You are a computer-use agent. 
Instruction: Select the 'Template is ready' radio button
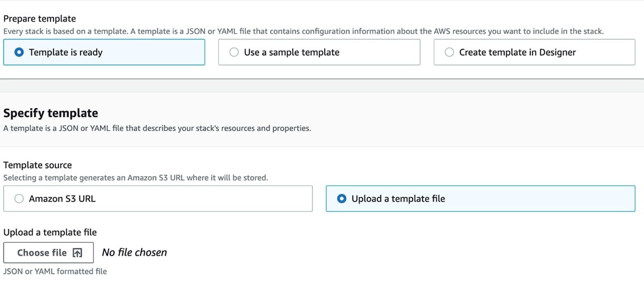pos(19,52)
